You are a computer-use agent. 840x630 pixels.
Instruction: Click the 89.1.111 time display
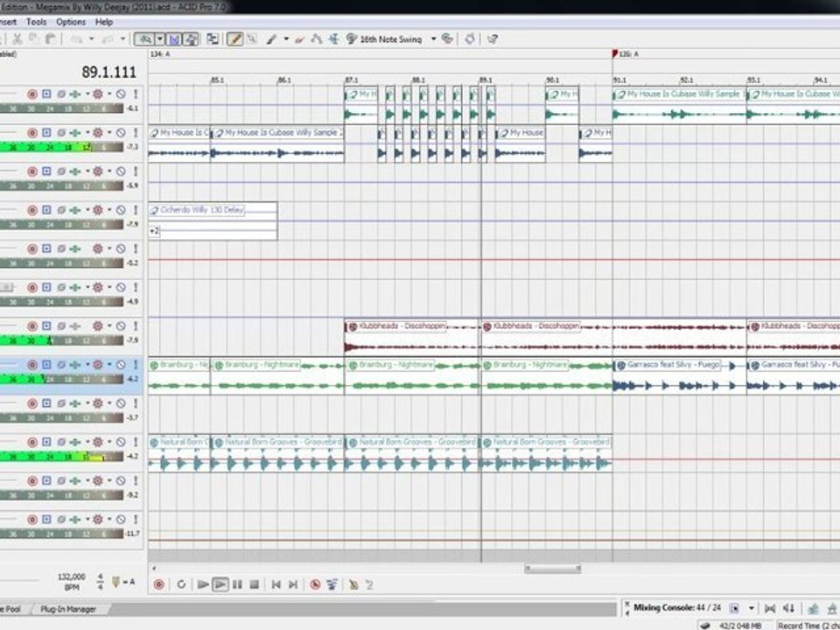(x=108, y=72)
